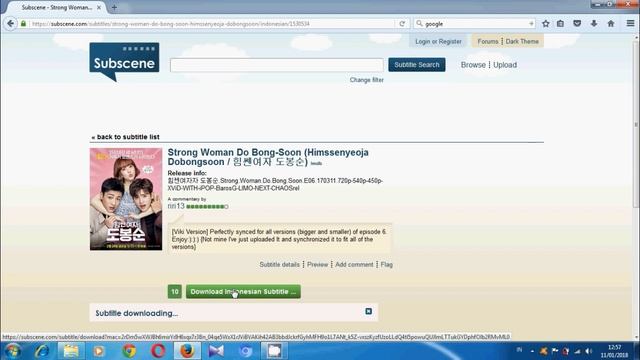This screenshot has width=640, height=360.
Task: Flag this subtitle
Action: [387, 264]
